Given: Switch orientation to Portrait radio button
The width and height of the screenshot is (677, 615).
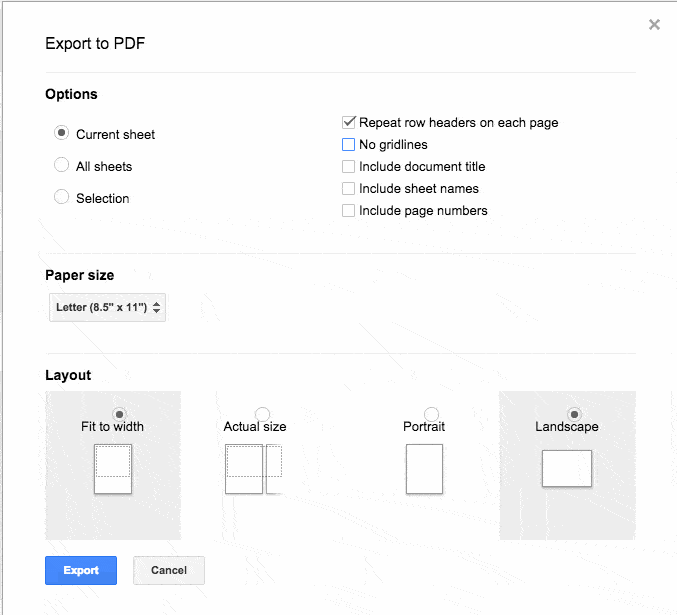Looking at the screenshot, I should pos(431,414).
